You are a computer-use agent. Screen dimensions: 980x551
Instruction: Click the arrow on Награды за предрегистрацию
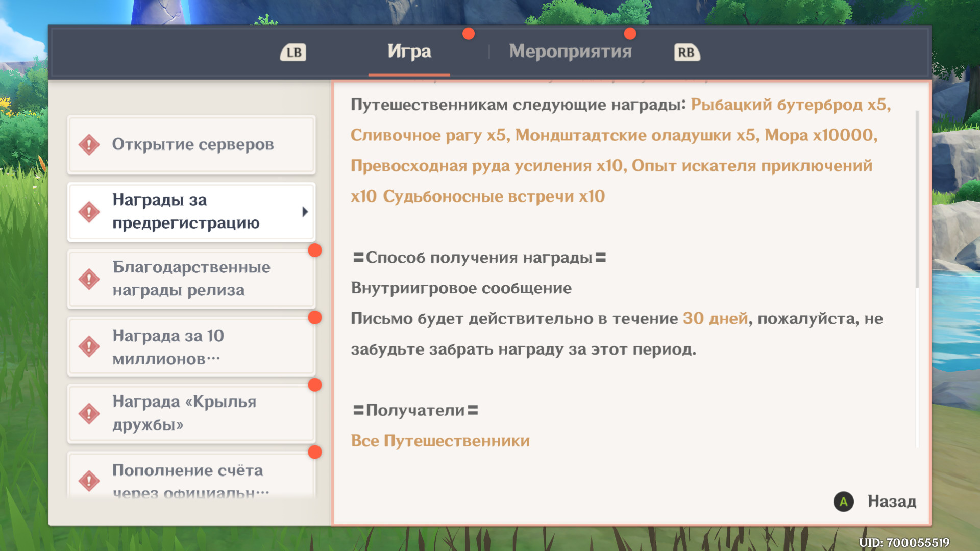305,211
